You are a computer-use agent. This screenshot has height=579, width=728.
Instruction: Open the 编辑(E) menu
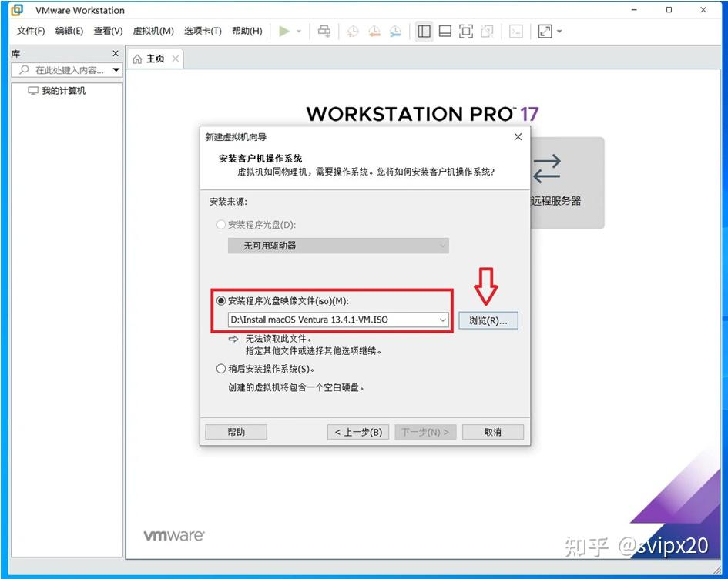[69, 31]
